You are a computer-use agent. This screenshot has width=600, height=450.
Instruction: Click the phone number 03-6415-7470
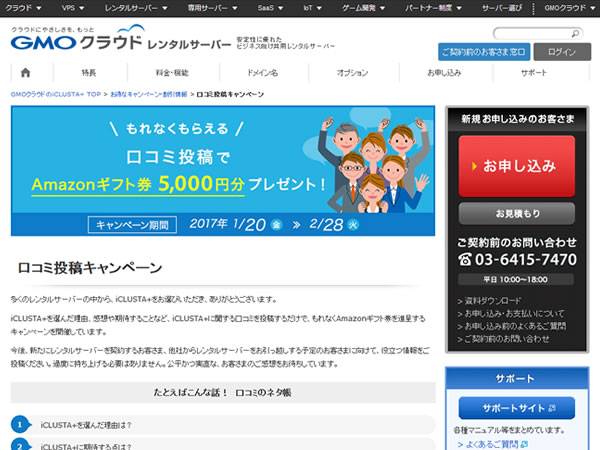click(525, 259)
